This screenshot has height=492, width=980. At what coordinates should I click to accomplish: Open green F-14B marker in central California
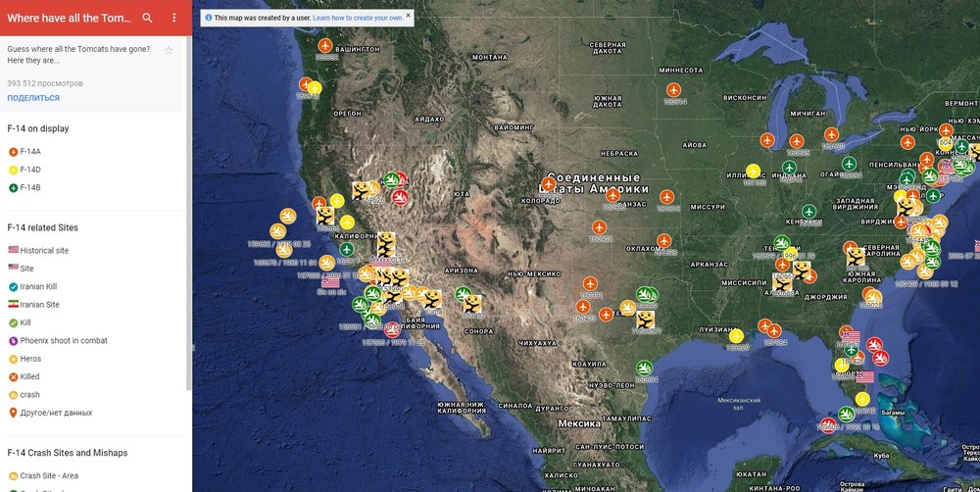click(347, 250)
